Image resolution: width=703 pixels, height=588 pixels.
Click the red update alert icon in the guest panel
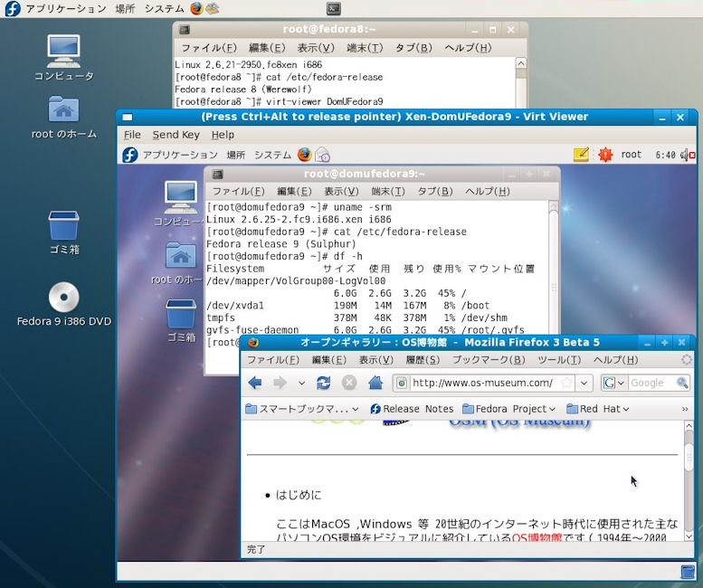click(x=605, y=155)
